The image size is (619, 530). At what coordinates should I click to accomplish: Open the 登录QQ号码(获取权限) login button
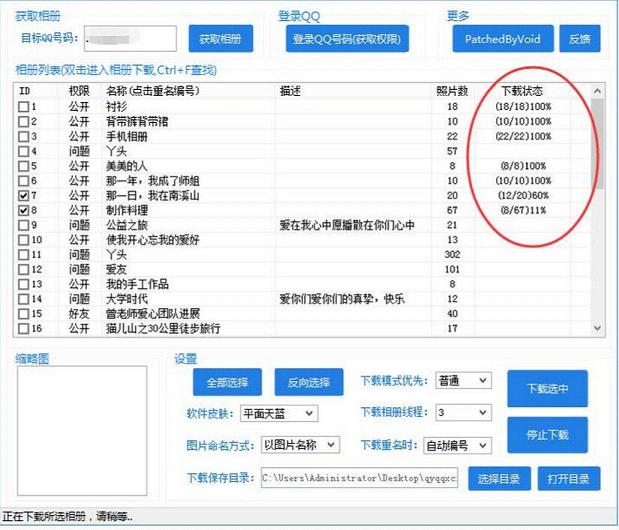coord(347,39)
